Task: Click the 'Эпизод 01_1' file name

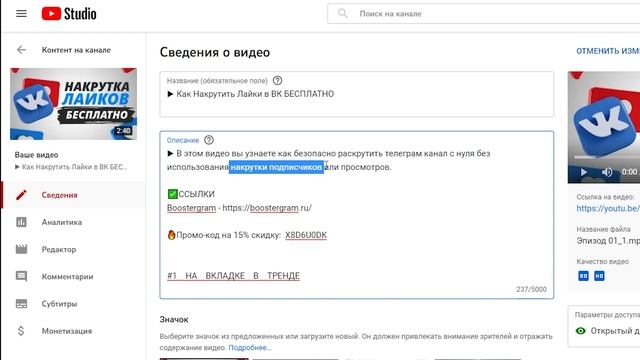Action: point(608,241)
